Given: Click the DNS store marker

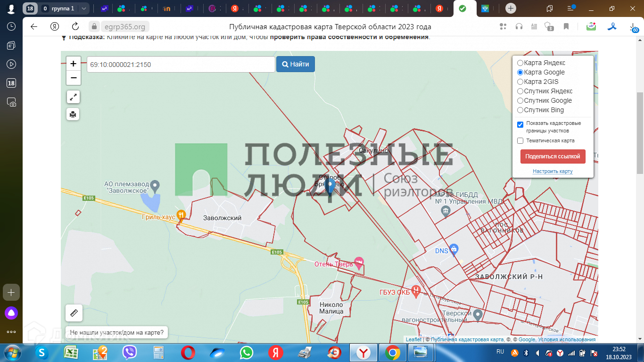Looking at the screenshot, I should pos(454,249).
